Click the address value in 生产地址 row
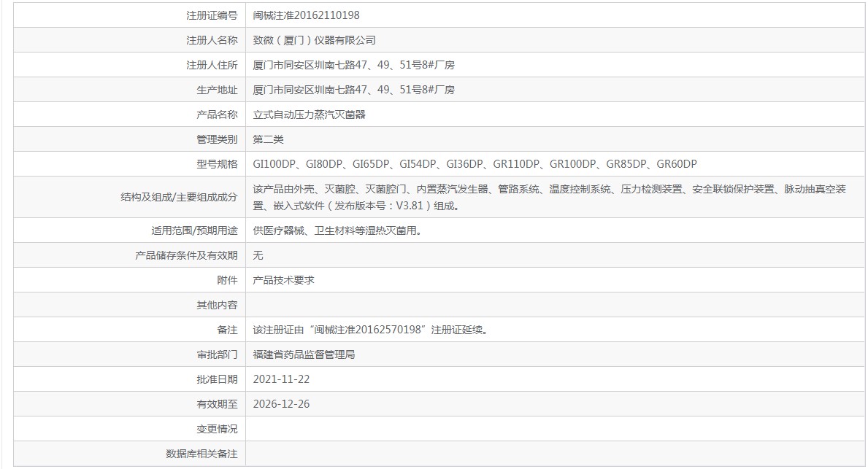The width and height of the screenshot is (868, 469). click(354, 90)
